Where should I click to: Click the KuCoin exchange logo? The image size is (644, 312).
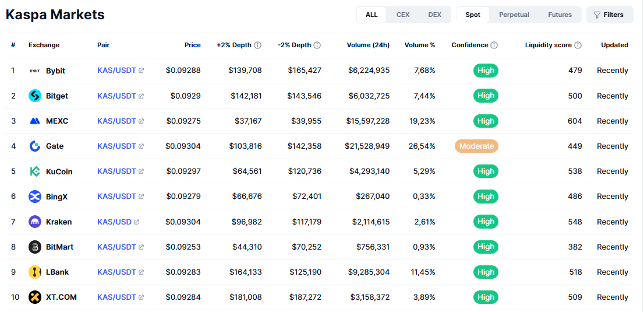[35, 171]
